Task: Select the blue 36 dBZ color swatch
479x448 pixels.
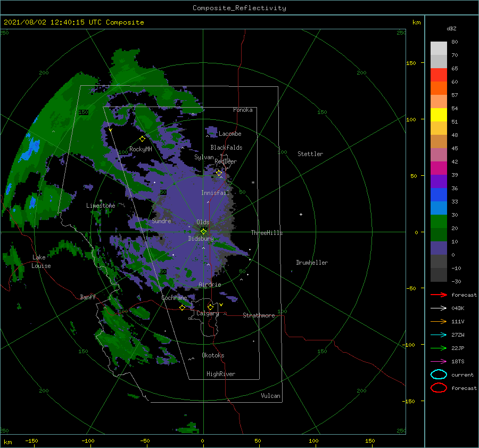Action: pos(439,194)
